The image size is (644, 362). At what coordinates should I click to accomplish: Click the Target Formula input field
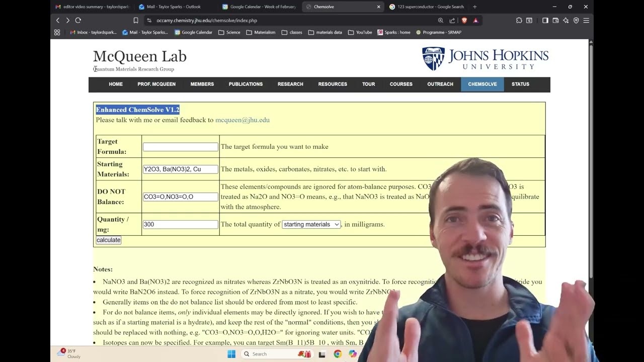[x=180, y=147]
